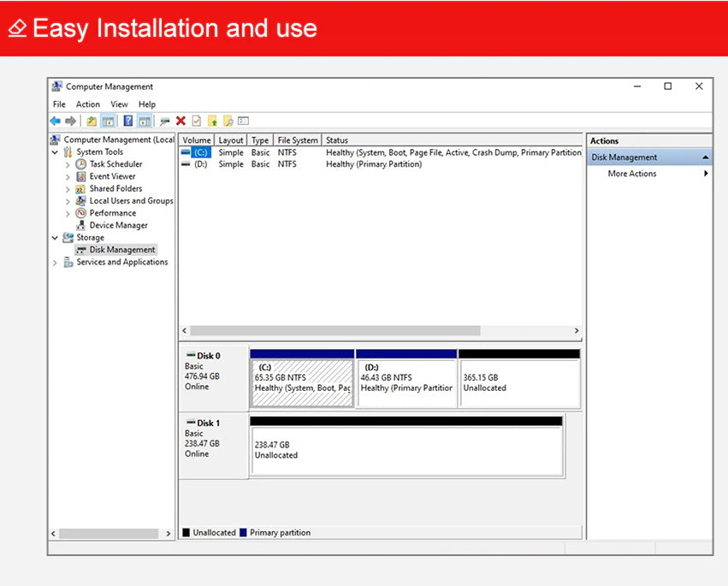Expand the Shared Folders node
728x586 pixels.
pyautogui.click(x=68, y=189)
